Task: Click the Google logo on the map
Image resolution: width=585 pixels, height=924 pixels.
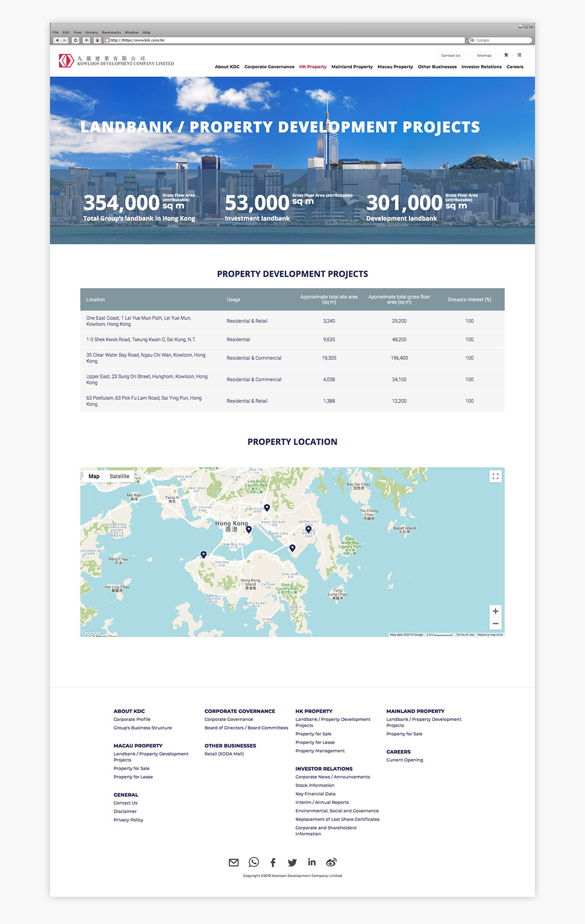Action: [x=91, y=633]
